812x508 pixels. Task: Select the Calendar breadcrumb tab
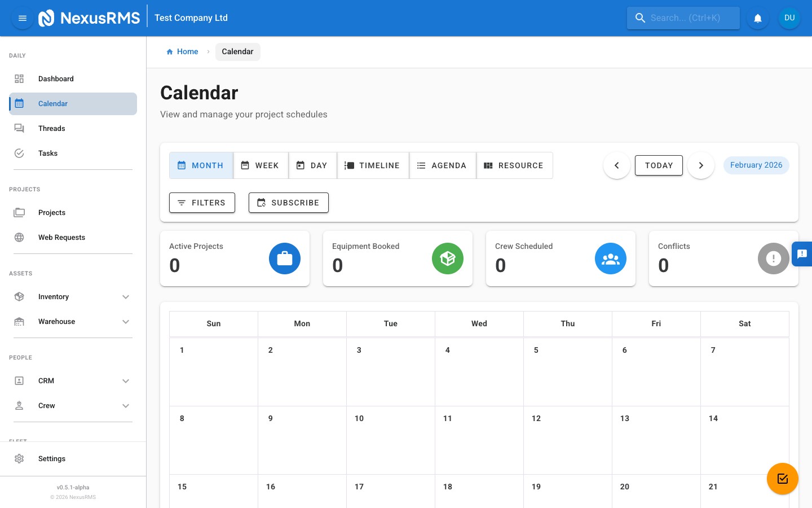click(x=237, y=51)
